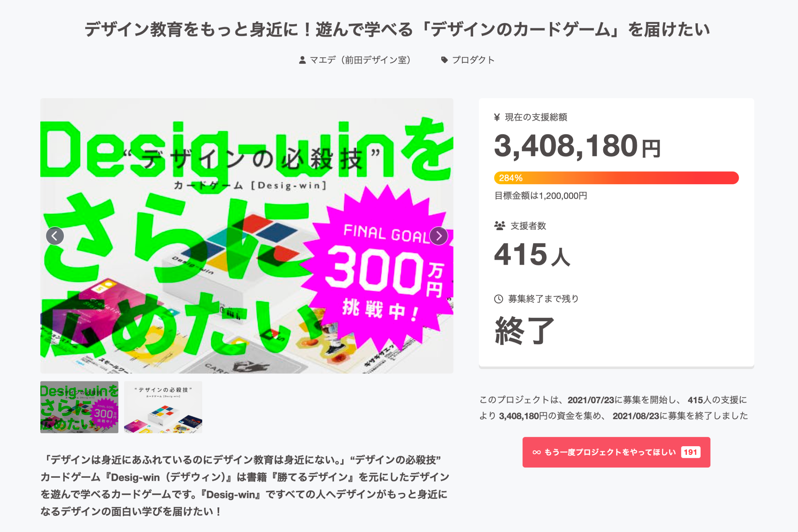Screen dimensions: 798x532
Task: Click the yen icon next to 現在の支援総額
Action: pos(497,117)
